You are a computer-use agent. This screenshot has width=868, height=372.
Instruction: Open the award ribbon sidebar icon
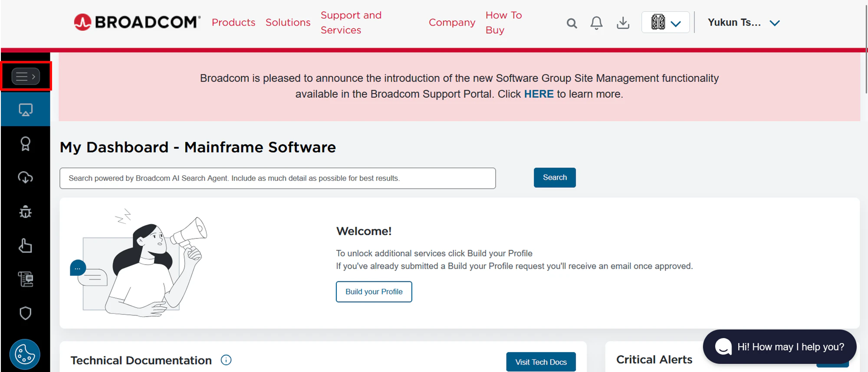click(x=26, y=144)
